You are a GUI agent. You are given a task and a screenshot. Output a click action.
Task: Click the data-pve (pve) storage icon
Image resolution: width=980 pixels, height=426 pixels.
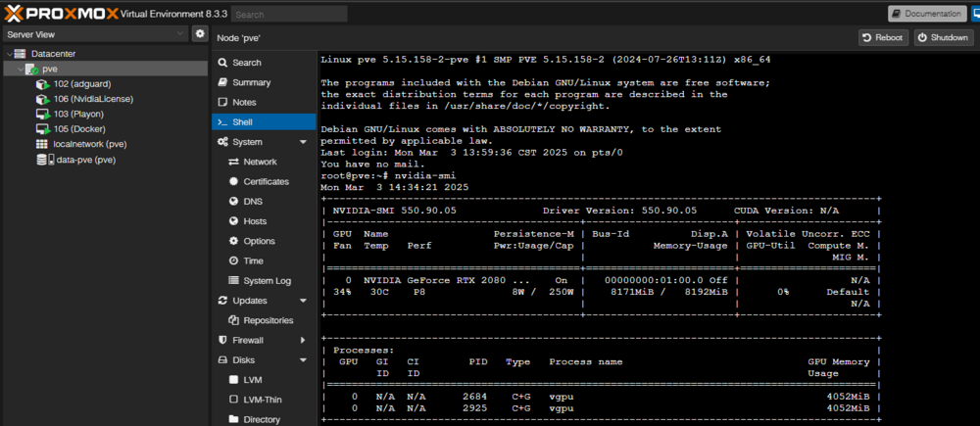[x=44, y=160]
